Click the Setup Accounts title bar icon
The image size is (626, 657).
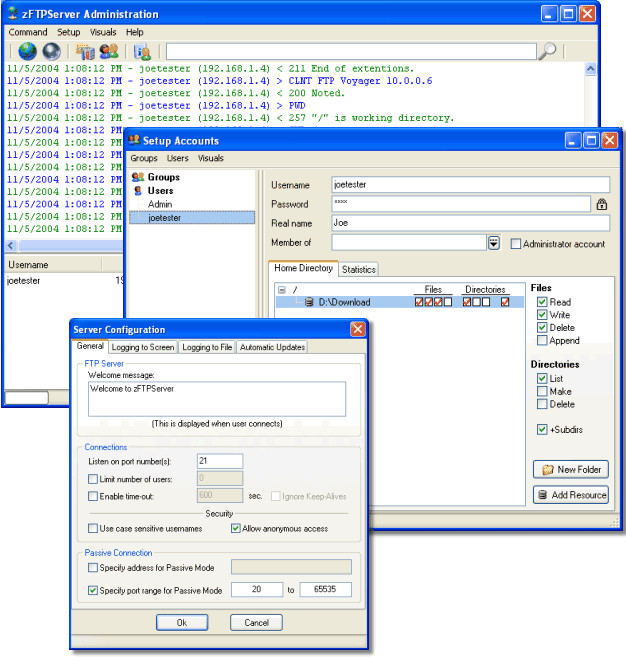click(134, 140)
